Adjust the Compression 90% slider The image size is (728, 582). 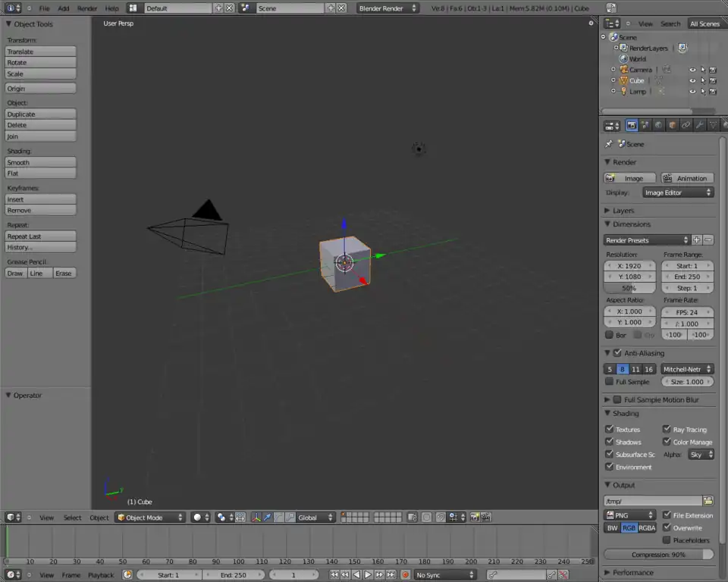[x=658, y=555]
